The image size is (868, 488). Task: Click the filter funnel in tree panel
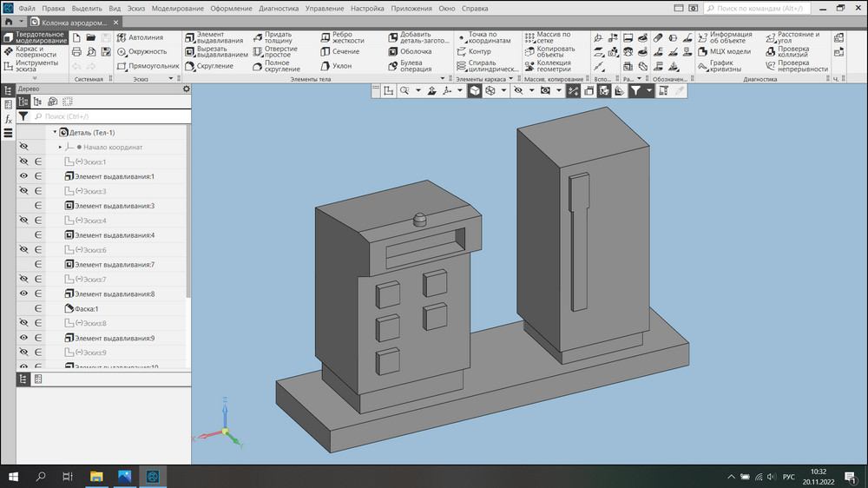[23, 116]
